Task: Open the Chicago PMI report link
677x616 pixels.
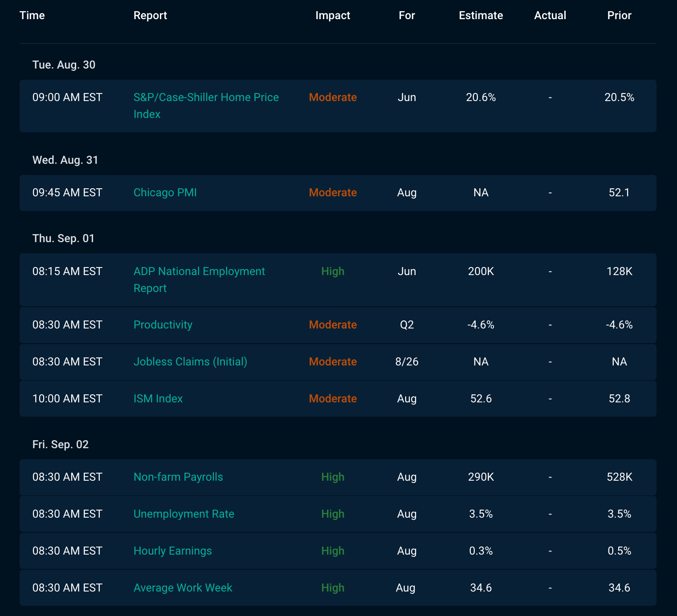Action: point(165,193)
